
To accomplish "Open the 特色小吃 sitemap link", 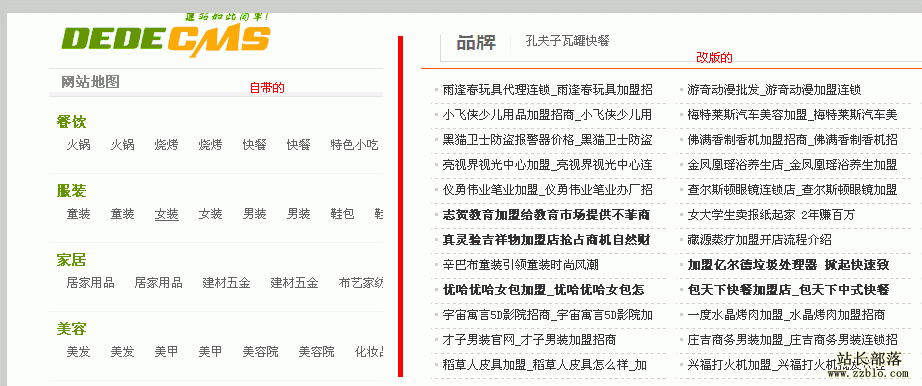I will (x=355, y=145).
